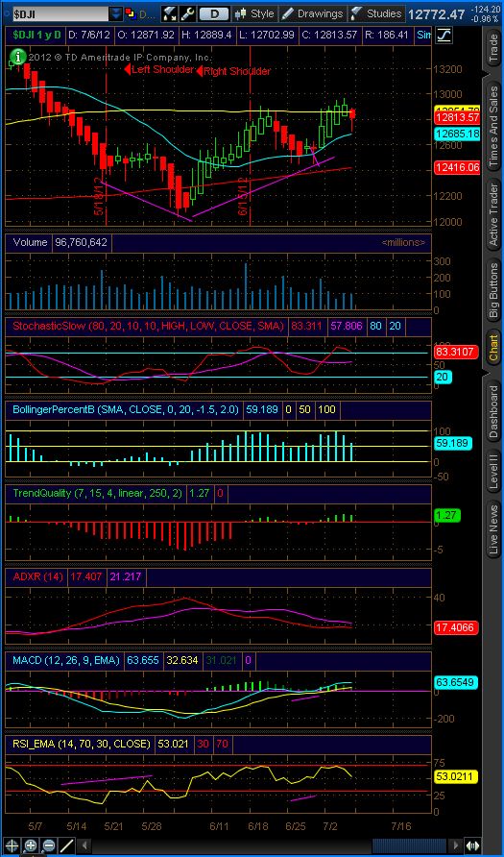Screen dimensions: 504x857
Task: Open the Studies menu
Action: click(x=377, y=13)
